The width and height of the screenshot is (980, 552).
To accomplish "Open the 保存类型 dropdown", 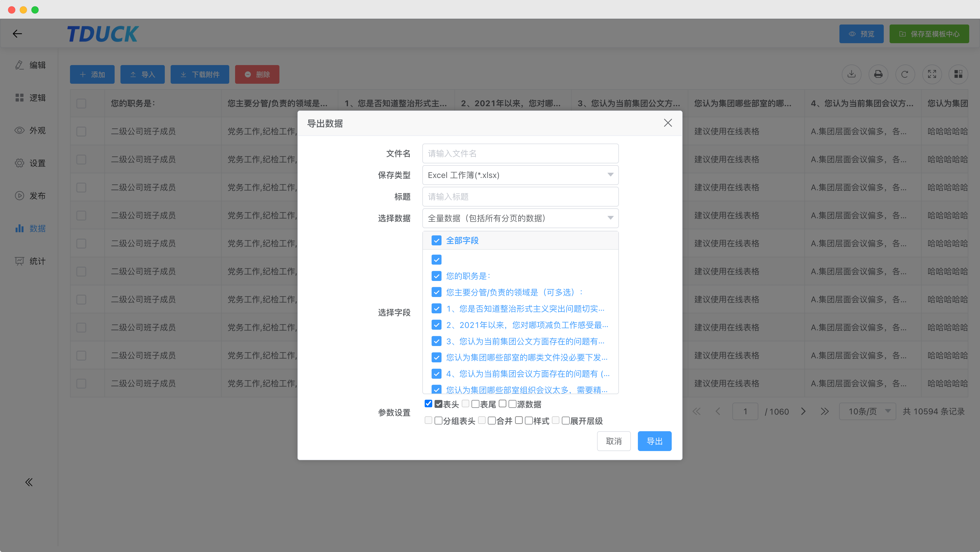I will click(x=520, y=175).
